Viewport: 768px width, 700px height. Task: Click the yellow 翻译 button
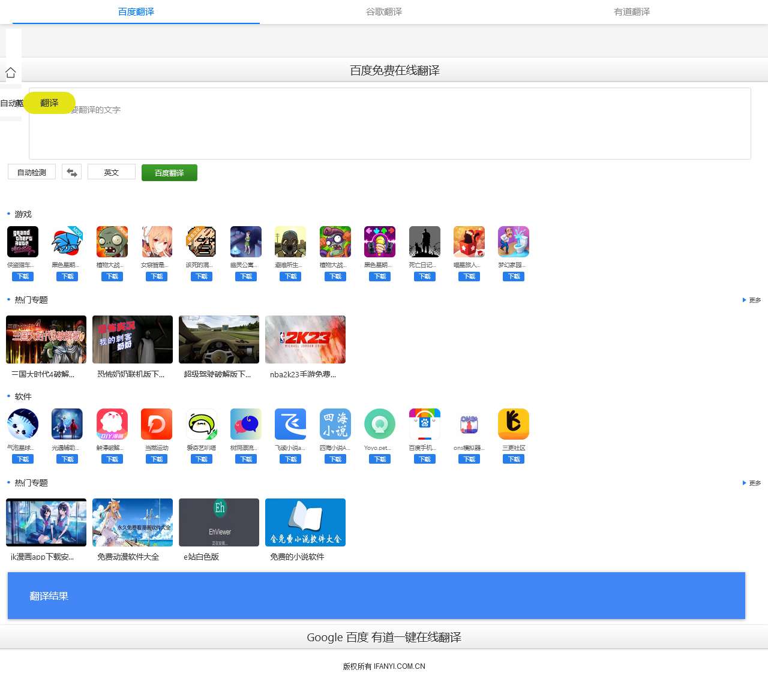(x=49, y=103)
